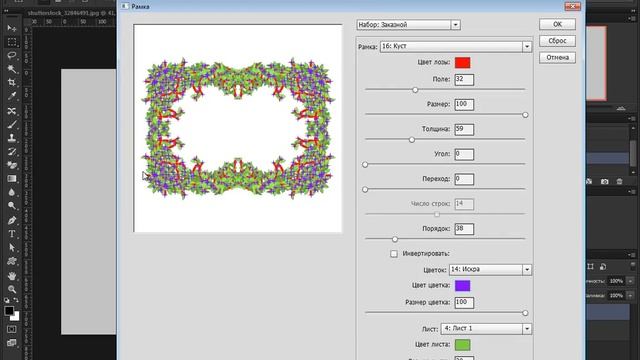Click the OK button
640x360 pixels.
[557, 24]
